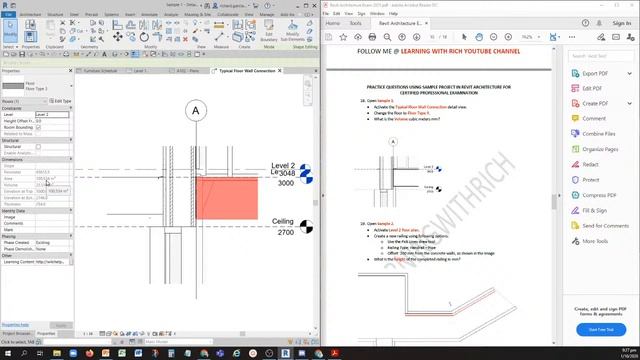Toggle the Structural checkbox in Properties

(x=38, y=147)
